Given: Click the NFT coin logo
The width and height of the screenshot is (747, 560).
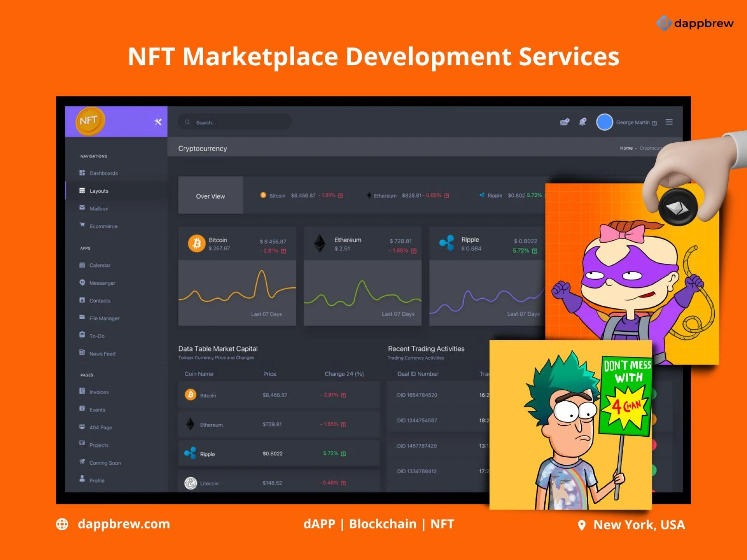Looking at the screenshot, I should click(x=90, y=121).
